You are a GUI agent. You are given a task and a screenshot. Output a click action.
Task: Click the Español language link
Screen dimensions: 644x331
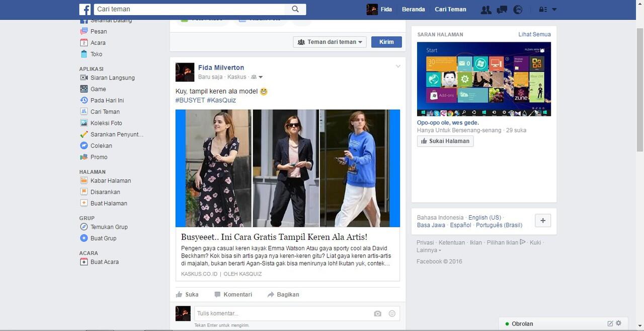tap(460, 225)
